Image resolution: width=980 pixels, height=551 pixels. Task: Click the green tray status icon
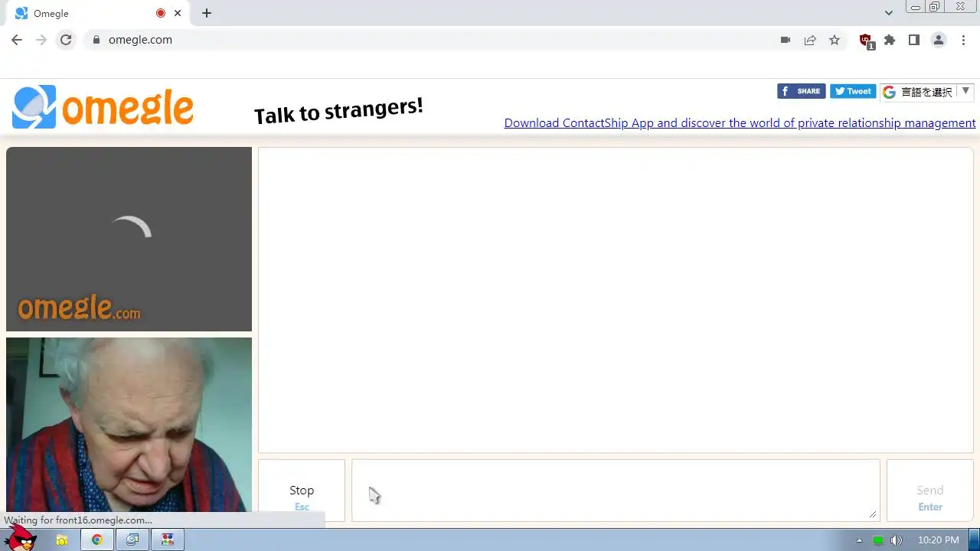tap(878, 540)
